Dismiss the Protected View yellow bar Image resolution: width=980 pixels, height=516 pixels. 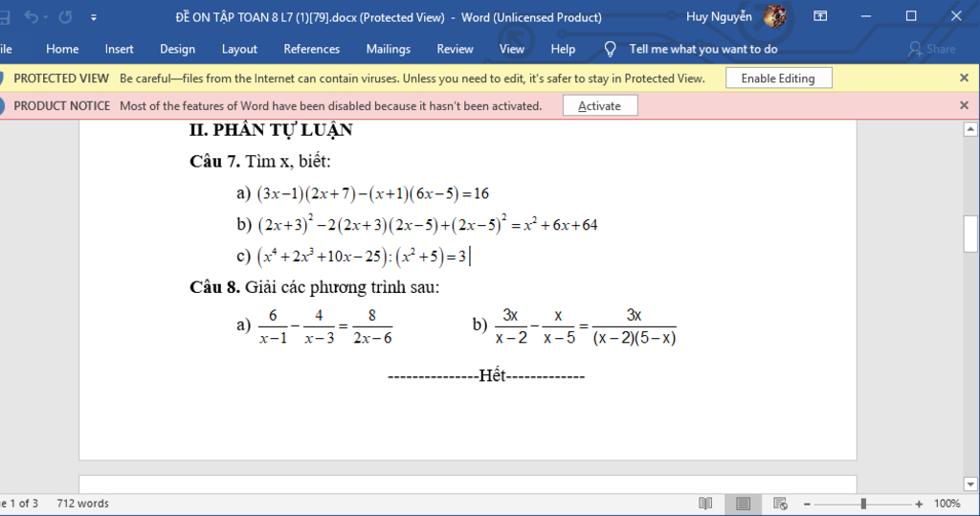pos(964,79)
